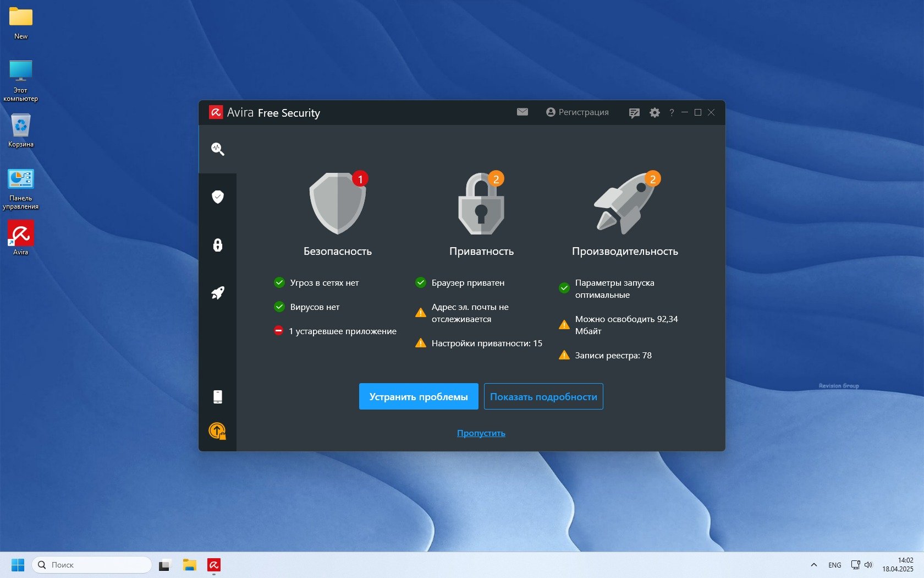The width and height of the screenshot is (924, 578).
Task: Open Task View in the taskbar
Action: (x=165, y=565)
